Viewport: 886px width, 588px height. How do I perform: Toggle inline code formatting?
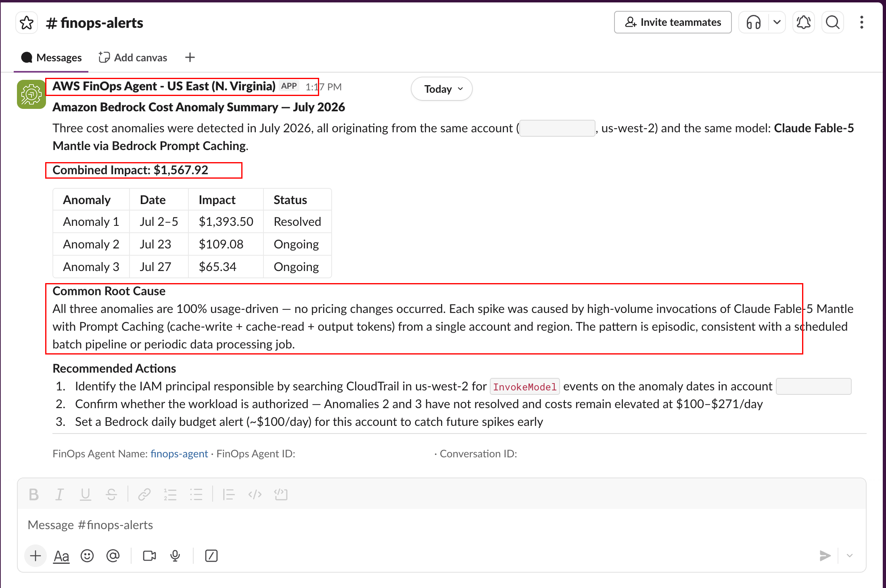tap(255, 494)
